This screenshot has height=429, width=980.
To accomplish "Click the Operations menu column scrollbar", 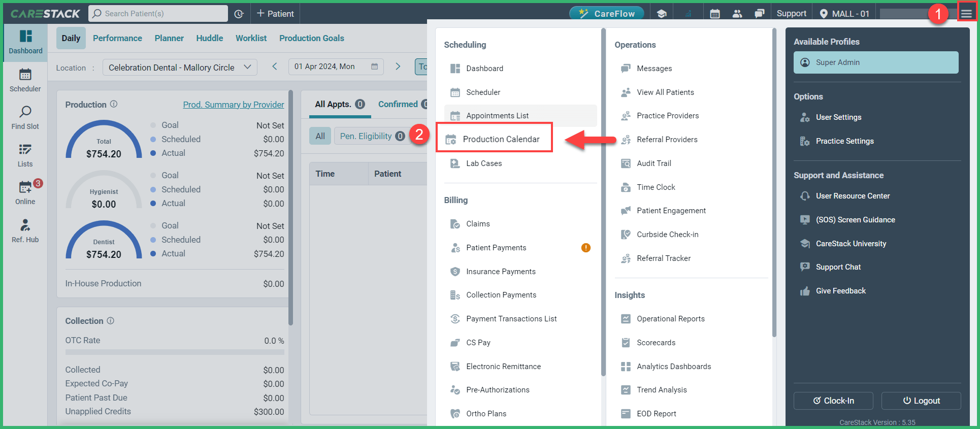I will [x=774, y=183].
